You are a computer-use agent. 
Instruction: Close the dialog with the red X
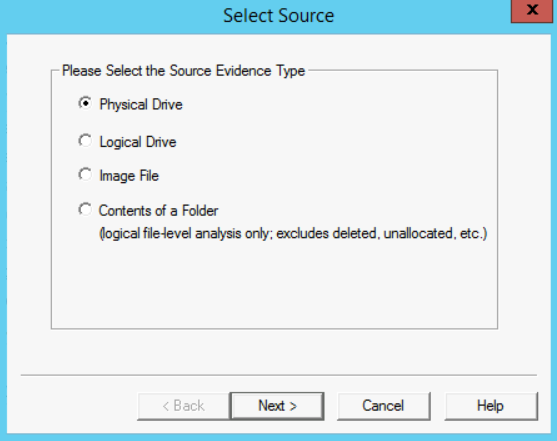tap(532, 11)
